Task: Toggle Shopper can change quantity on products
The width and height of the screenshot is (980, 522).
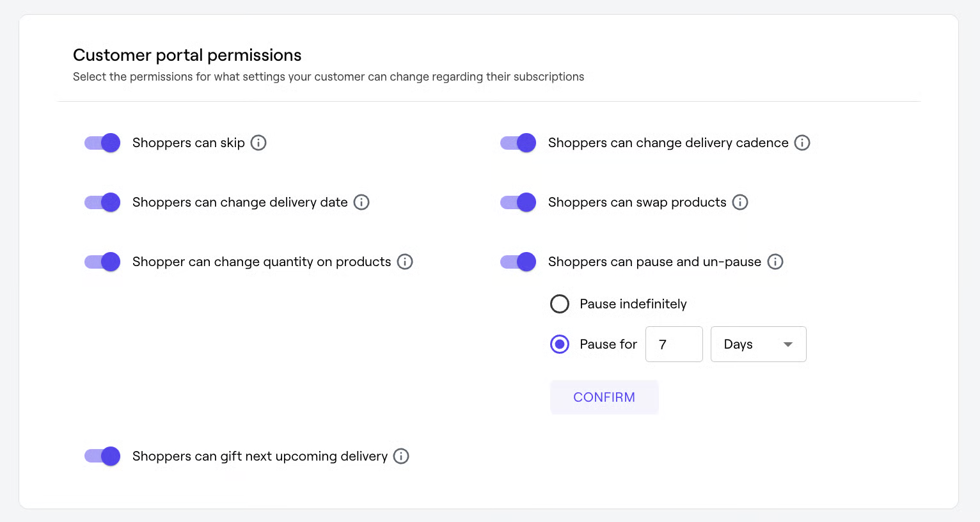Action: [102, 262]
